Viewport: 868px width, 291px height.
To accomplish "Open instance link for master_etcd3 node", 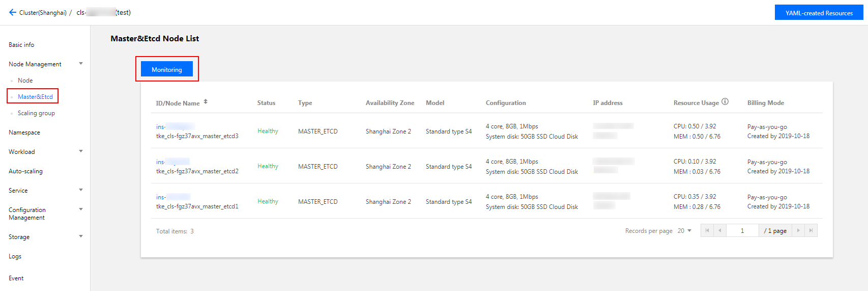I will [175, 127].
